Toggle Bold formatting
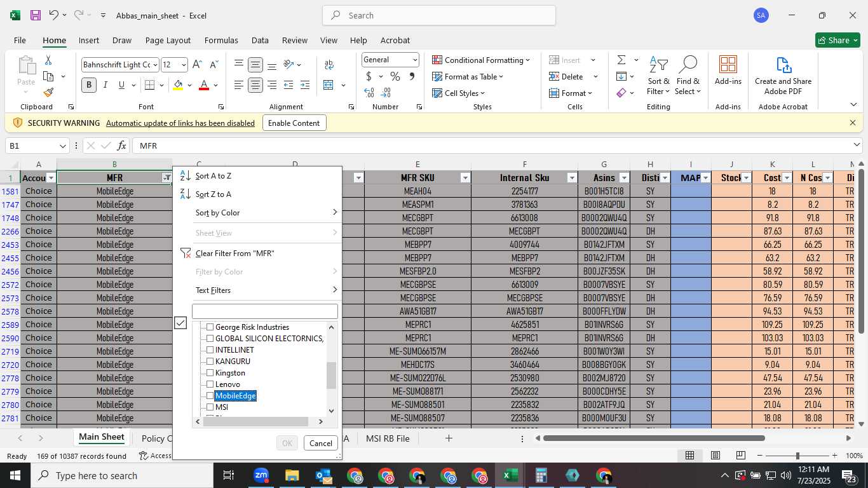 coord(89,85)
